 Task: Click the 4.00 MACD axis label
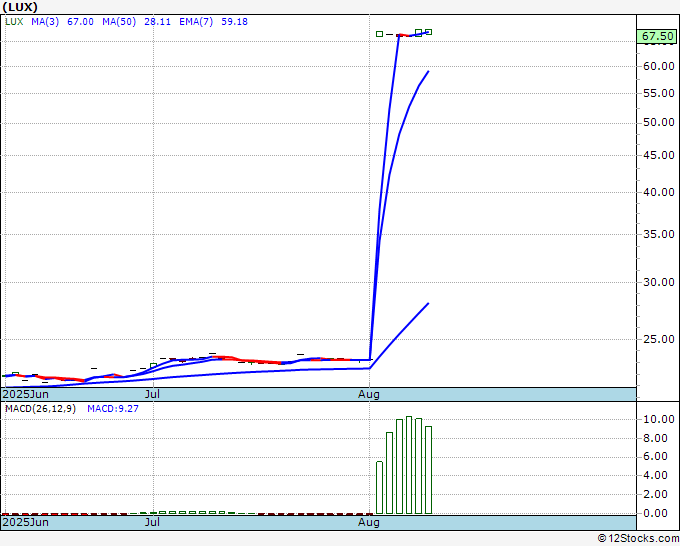coord(655,476)
